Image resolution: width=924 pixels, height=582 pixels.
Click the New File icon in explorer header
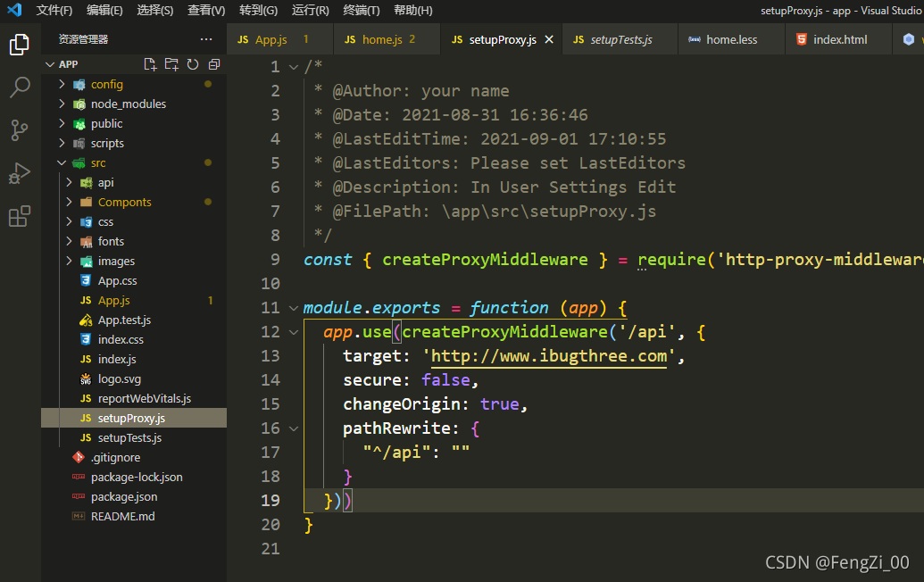click(150, 64)
